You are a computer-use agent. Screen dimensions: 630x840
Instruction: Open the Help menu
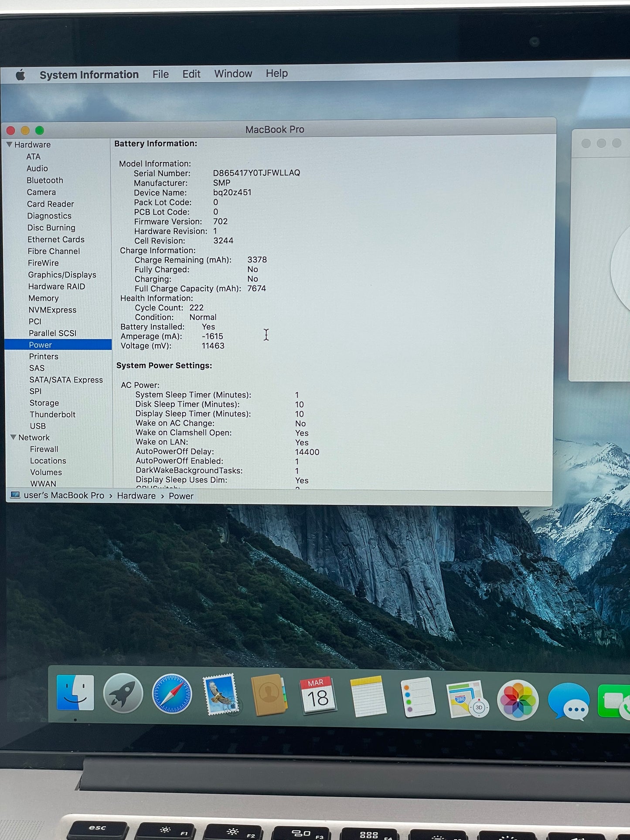pos(276,73)
